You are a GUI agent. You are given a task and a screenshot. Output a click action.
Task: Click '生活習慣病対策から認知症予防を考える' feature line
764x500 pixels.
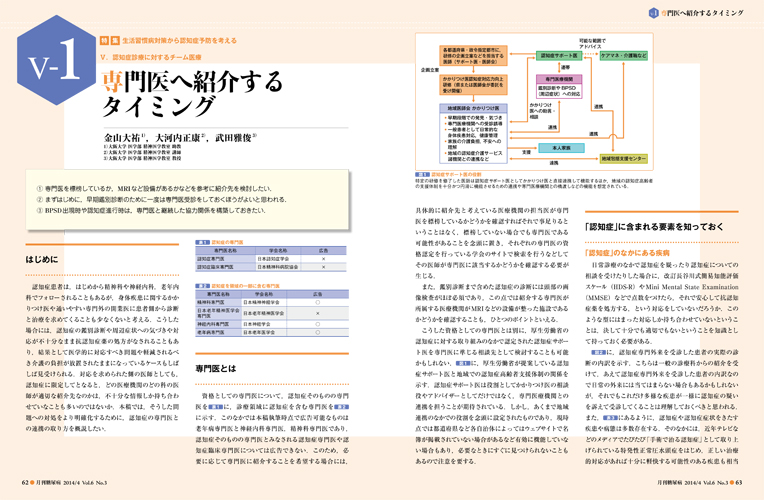179,40
